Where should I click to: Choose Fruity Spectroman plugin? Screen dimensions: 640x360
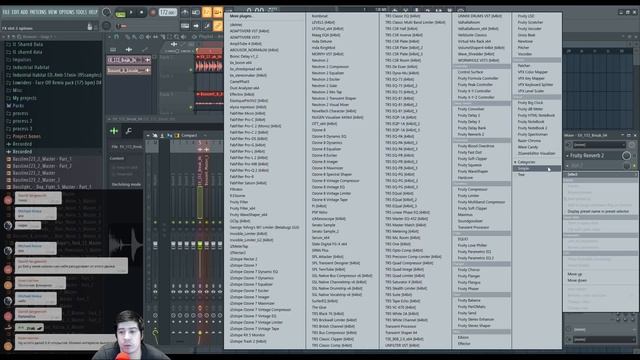point(533,134)
